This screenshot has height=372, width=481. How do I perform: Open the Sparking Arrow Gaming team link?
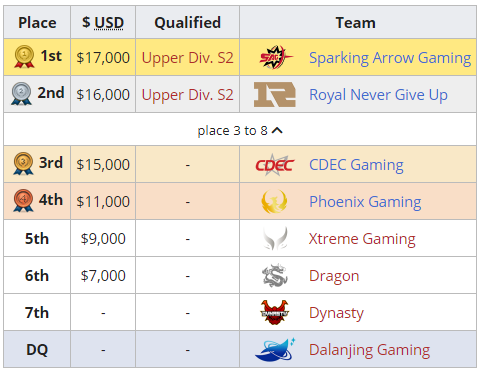pos(390,58)
